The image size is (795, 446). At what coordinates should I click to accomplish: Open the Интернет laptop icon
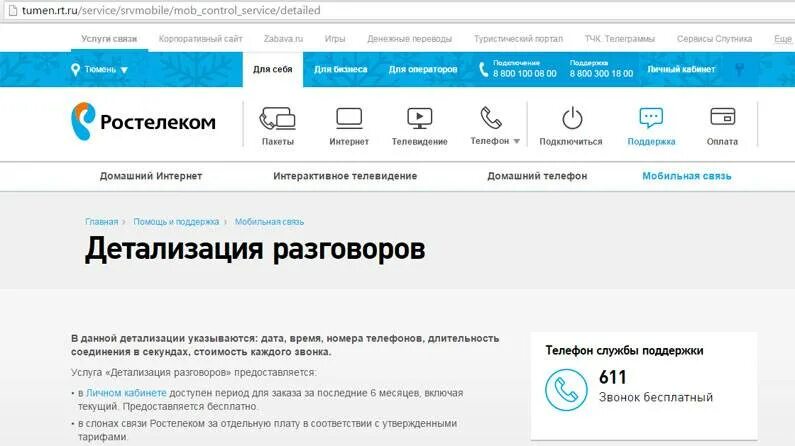(349, 118)
